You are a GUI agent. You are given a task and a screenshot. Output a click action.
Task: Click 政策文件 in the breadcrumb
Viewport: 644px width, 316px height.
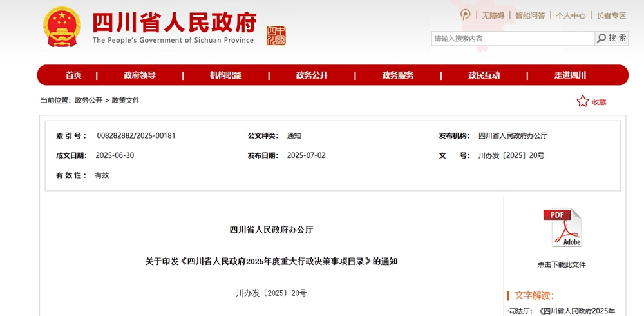(x=126, y=101)
